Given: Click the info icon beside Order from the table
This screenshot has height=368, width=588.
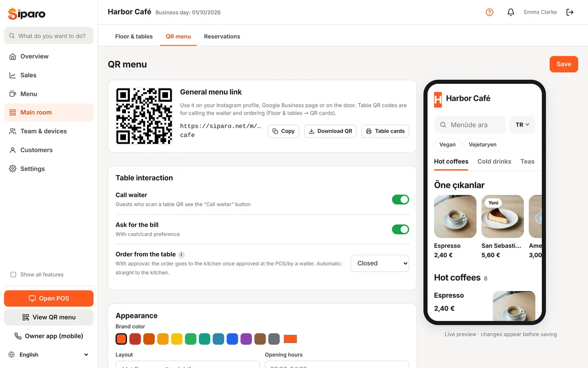Looking at the screenshot, I should [x=181, y=255].
